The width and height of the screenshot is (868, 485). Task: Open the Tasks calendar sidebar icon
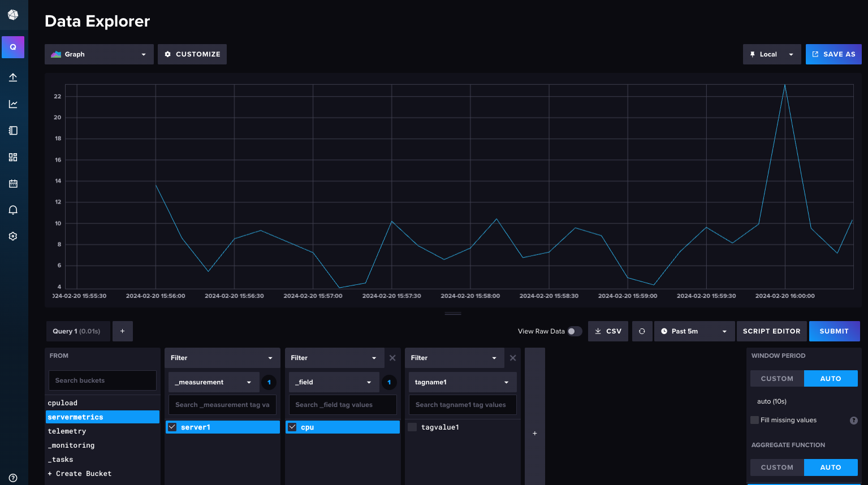coord(12,183)
